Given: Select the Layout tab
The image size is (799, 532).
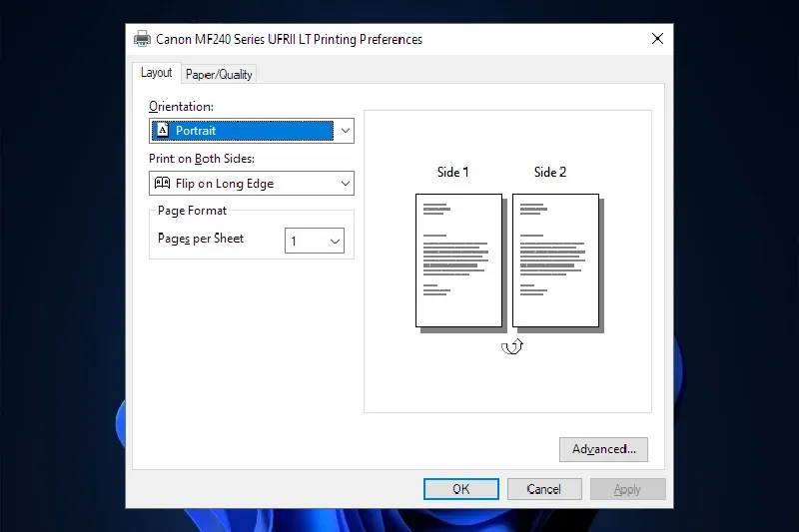Looking at the screenshot, I should pos(157,73).
